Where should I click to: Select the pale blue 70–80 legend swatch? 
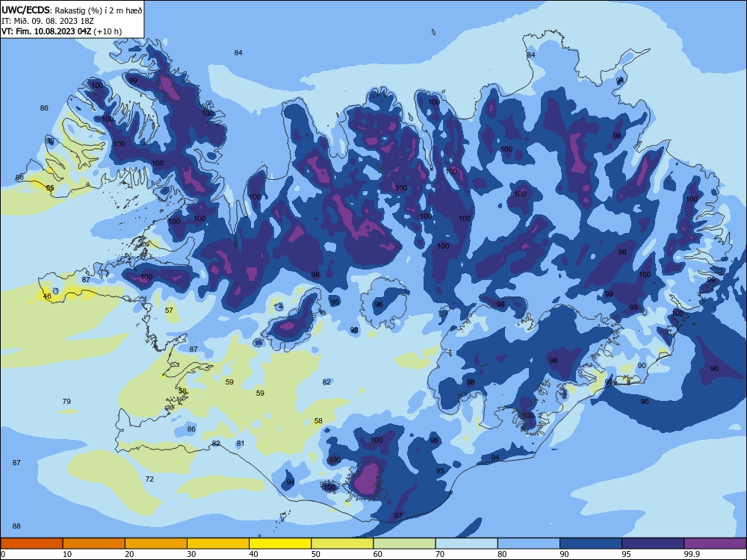click(x=466, y=544)
